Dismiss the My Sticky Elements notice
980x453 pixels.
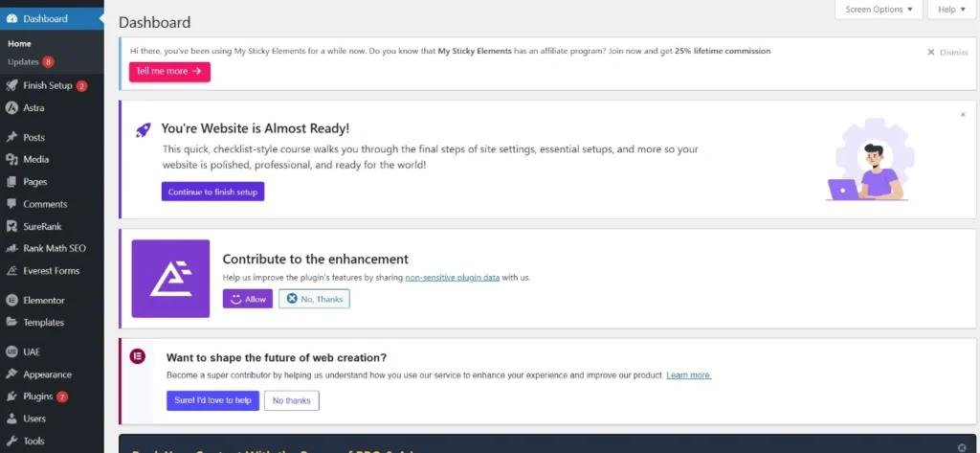tap(947, 53)
